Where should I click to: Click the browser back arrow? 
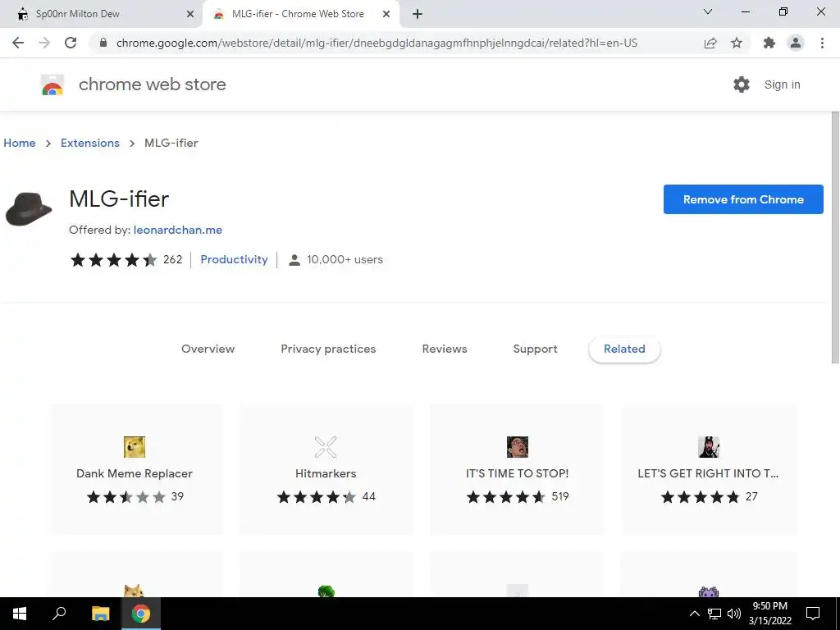point(18,43)
